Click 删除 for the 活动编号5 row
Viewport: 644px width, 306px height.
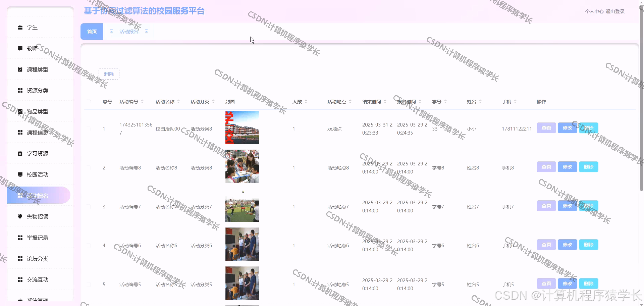click(588, 284)
